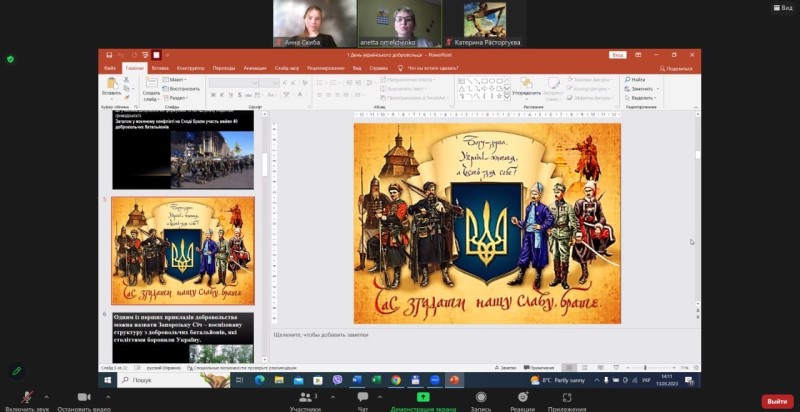Click the Cut scissors icon

[x=126, y=80]
